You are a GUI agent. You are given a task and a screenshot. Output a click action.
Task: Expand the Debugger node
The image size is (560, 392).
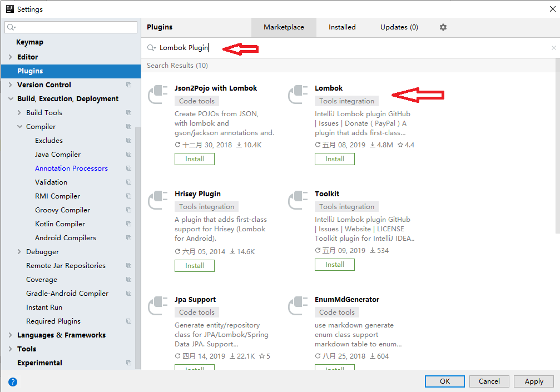point(19,252)
